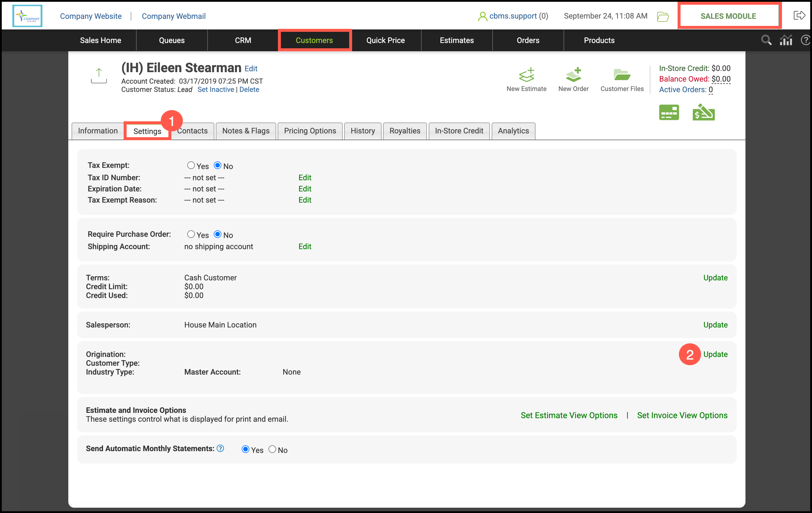The height and width of the screenshot is (513, 812).
Task: Click the SALES MODULE button
Action: (728, 16)
